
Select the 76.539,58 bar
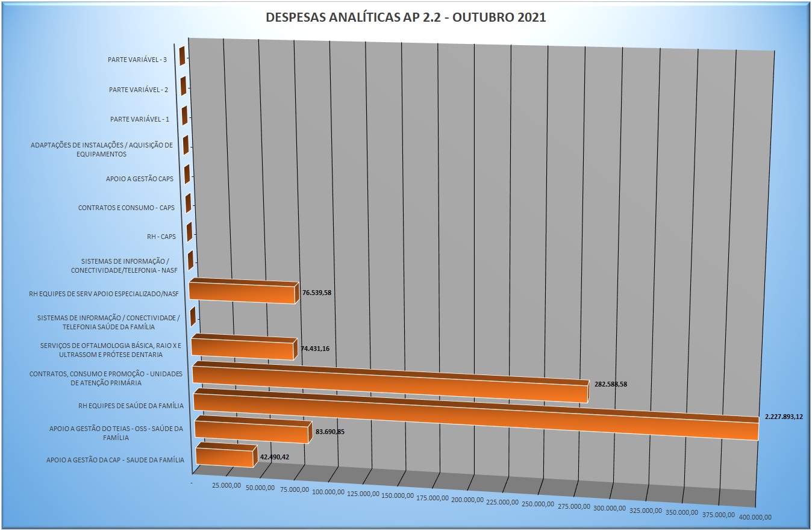tap(243, 291)
